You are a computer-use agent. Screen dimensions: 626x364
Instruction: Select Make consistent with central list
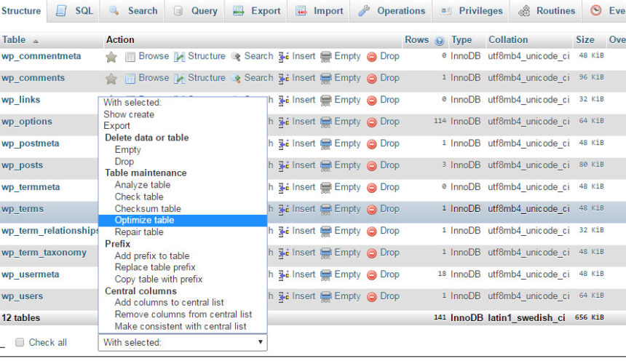click(181, 326)
